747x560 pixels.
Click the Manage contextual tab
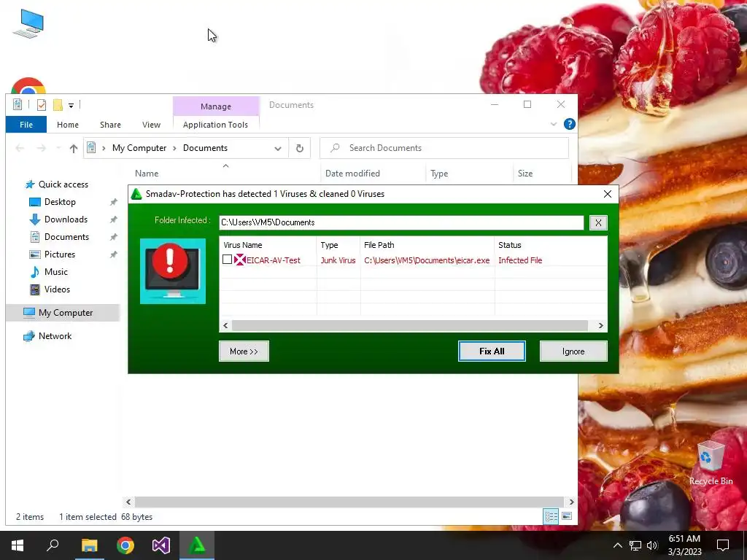pos(216,106)
